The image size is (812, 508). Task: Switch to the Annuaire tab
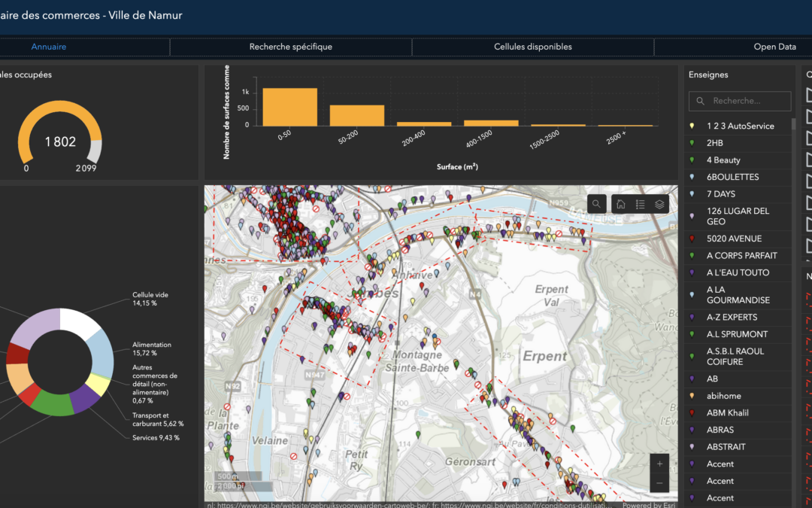click(x=49, y=47)
